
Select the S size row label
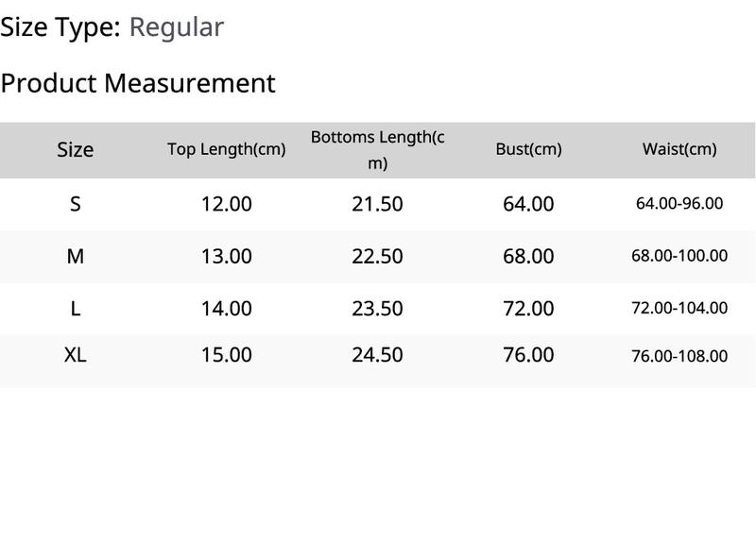pos(76,204)
